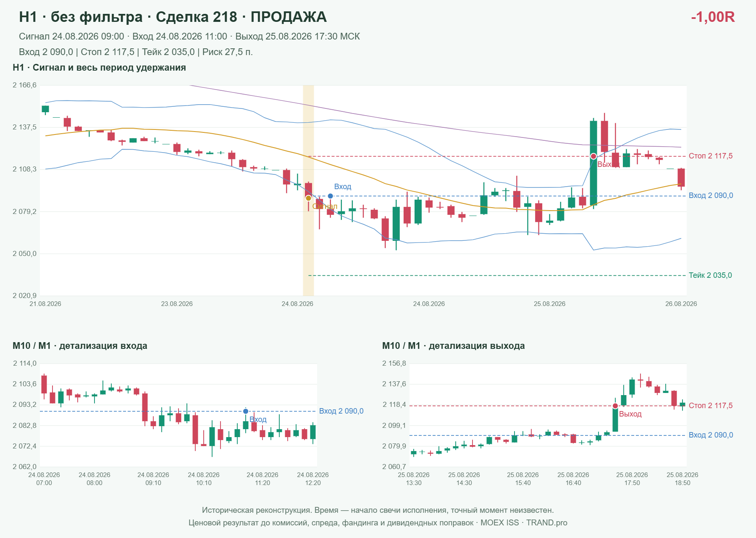Click the trade title 'Сделка 218 · ПРОДАЖА'
This screenshot has width=756, height=538.
[241, 17]
